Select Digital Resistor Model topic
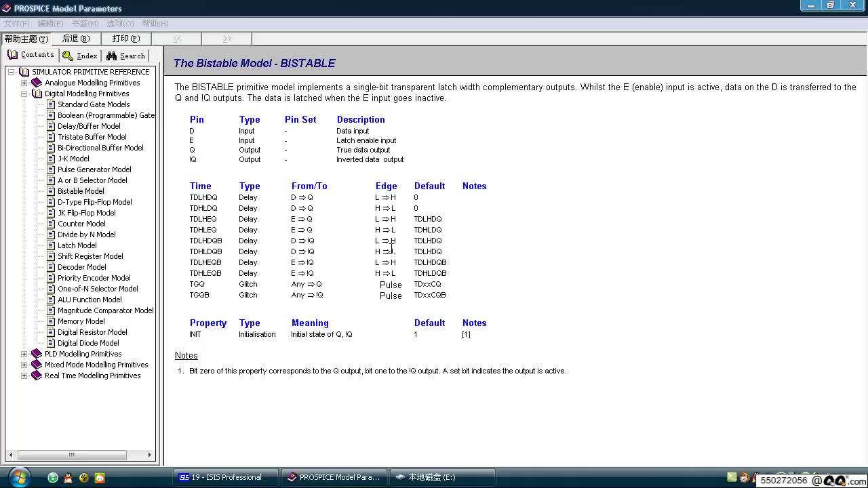This screenshot has width=868, height=488. [92, 332]
